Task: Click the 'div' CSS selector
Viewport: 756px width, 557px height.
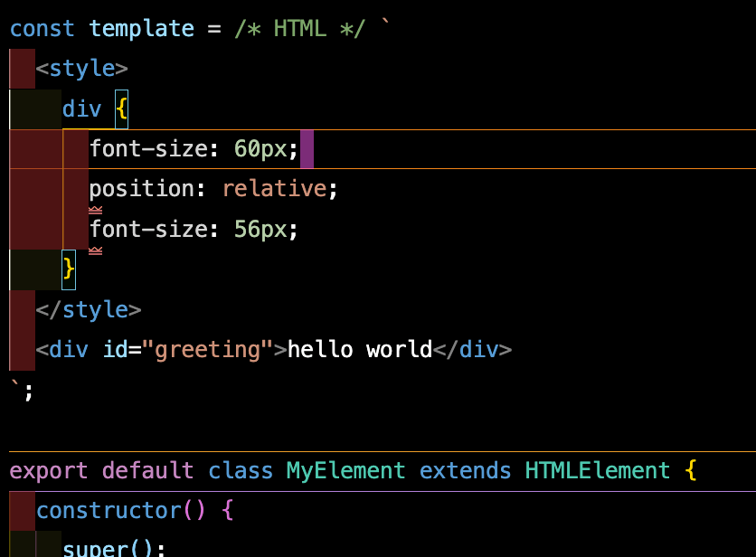Action: pos(82,109)
